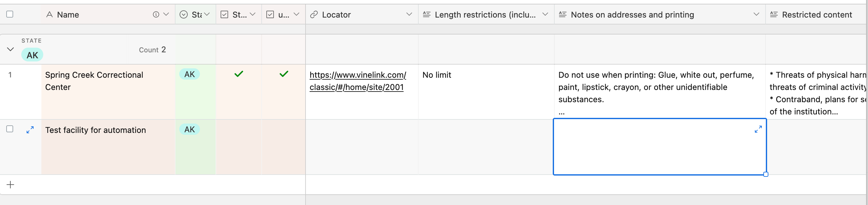Toggle the u... checkmark for Spring Creek row
This screenshot has height=205, width=868.
point(284,74)
